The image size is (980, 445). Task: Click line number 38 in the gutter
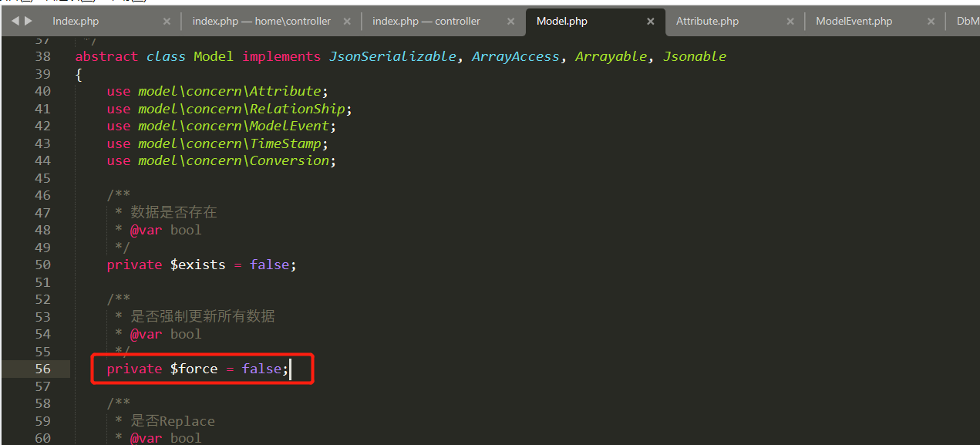42,56
